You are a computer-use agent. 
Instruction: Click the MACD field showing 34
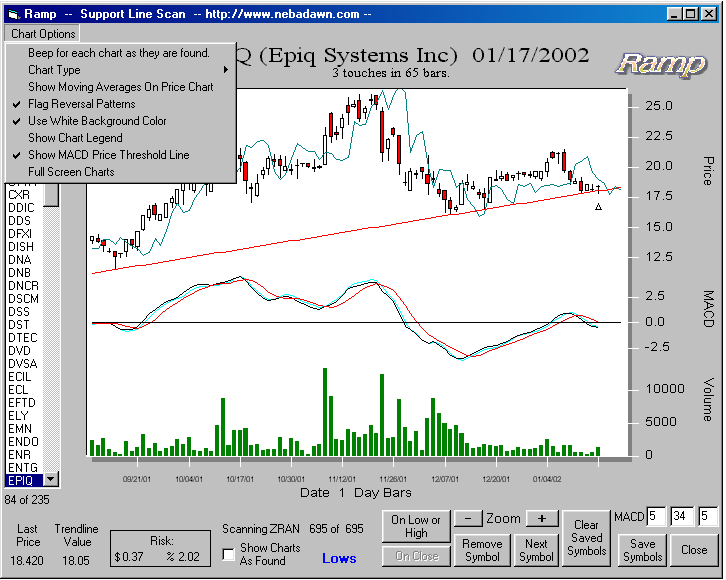pyautogui.click(x=682, y=516)
